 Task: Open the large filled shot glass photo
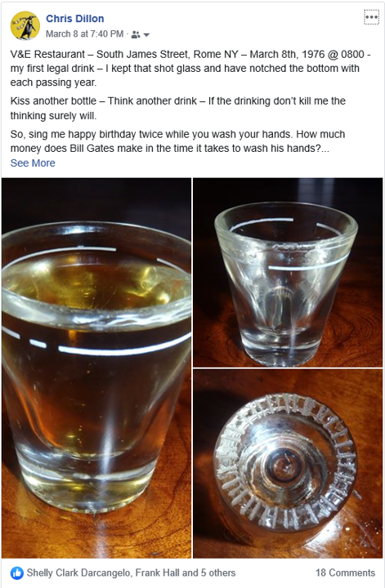[96, 368]
